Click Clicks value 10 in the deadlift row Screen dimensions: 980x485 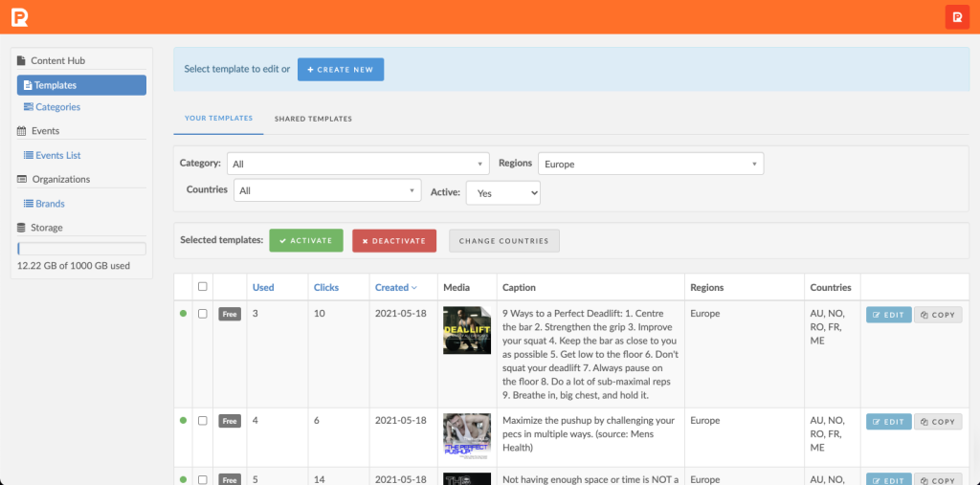(x=320, y=313)
